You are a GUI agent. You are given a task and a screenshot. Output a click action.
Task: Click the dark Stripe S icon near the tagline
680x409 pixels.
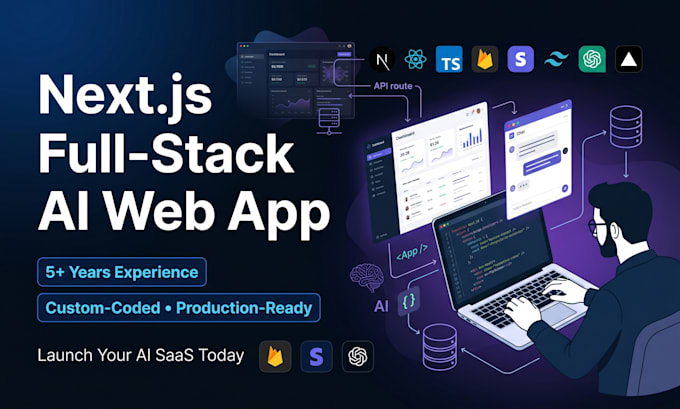[x=317, y=357]
